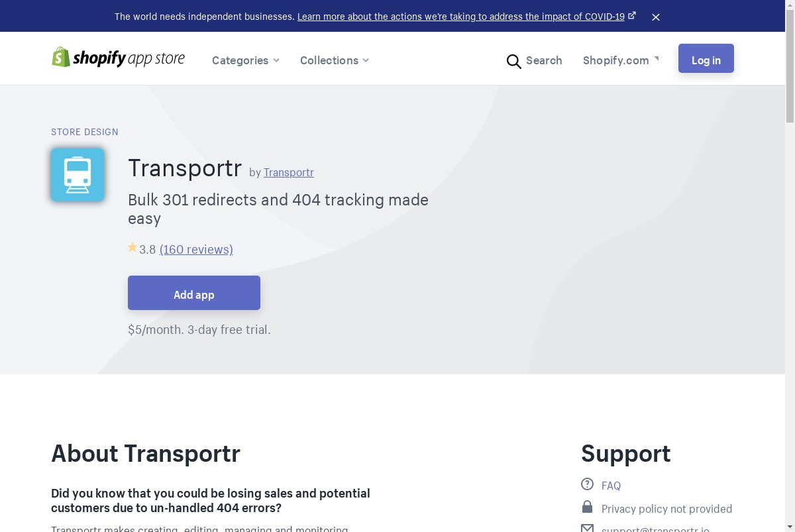Open Shopify.com external link

(x=621, y=60)
